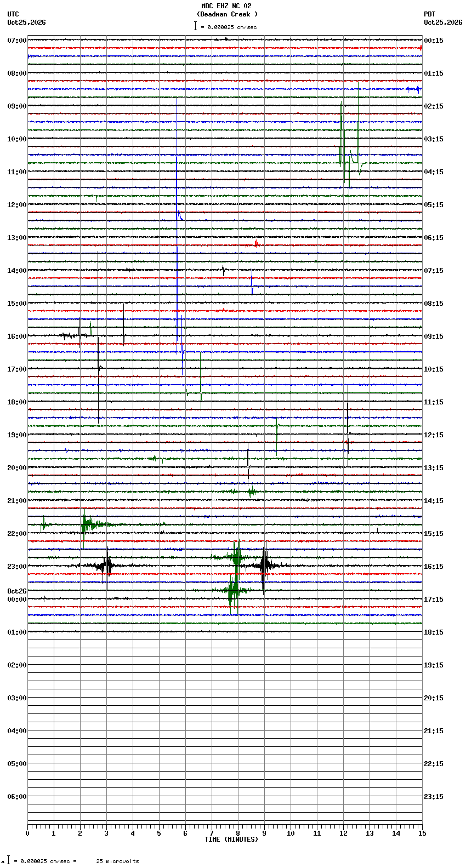Screen dimensions: 466x868
Task: Click the 01:00 UTC time label
Action: 17,632
